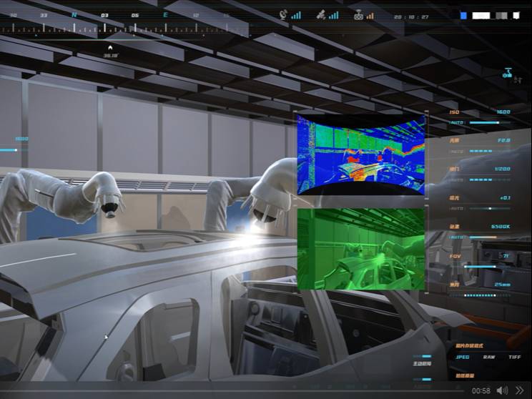Screen dimensions: 532x399
Task: Adjust the FOV slider bar
Action: [x=480, y=267]
